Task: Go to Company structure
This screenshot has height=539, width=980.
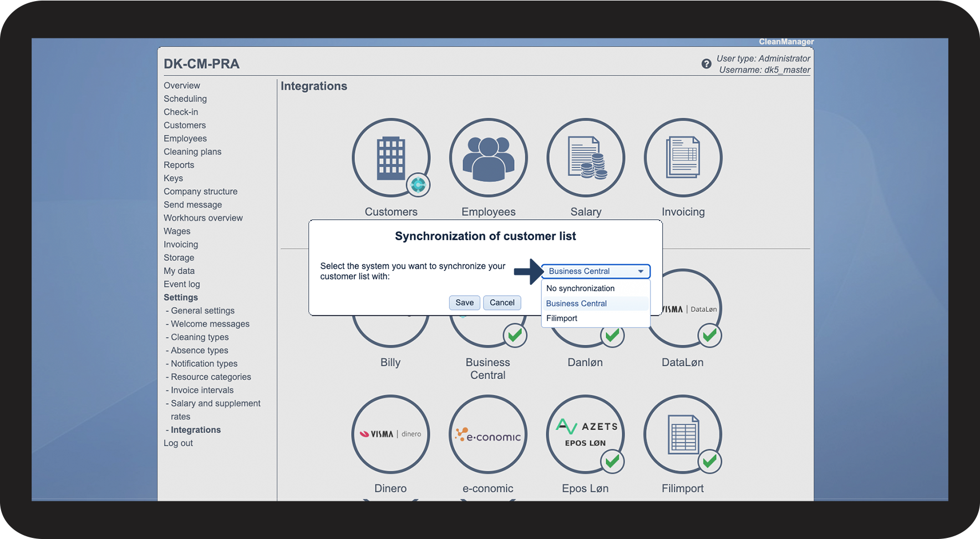Action: [201, 192]
